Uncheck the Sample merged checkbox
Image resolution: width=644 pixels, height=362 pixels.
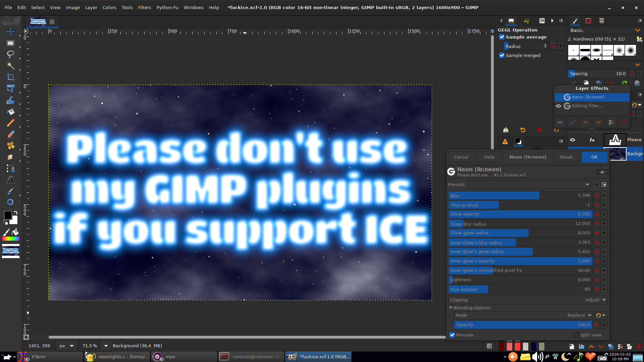tap(502, 56)
